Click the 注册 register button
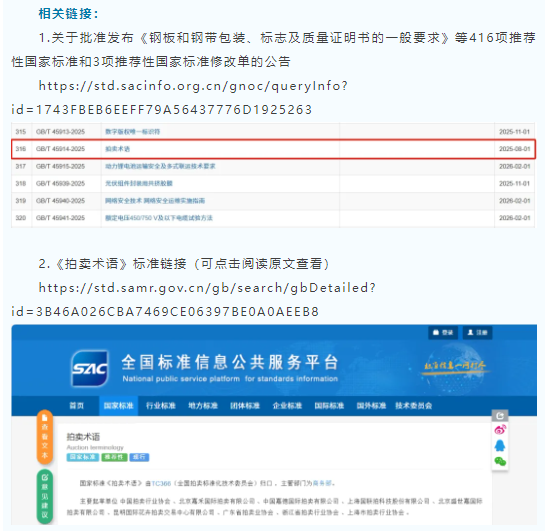548x531 pixels. (477, 332)
